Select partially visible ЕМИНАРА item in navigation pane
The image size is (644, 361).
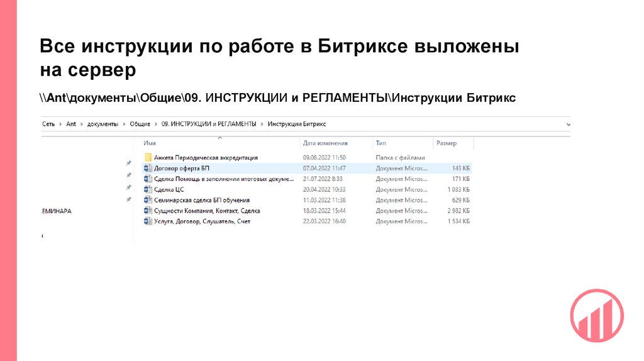click(x=57, y=211)
